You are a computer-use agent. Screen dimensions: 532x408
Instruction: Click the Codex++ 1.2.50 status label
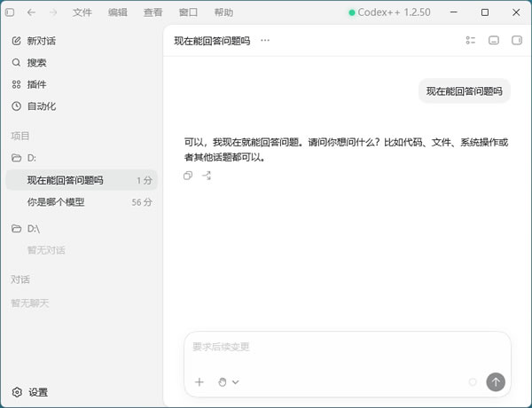click(x=389, y=12)
